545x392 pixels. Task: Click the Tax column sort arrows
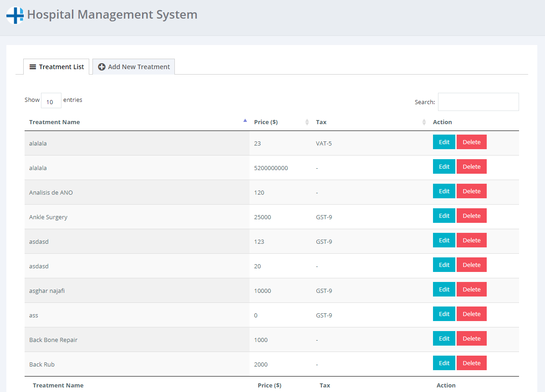coord(424,122)
